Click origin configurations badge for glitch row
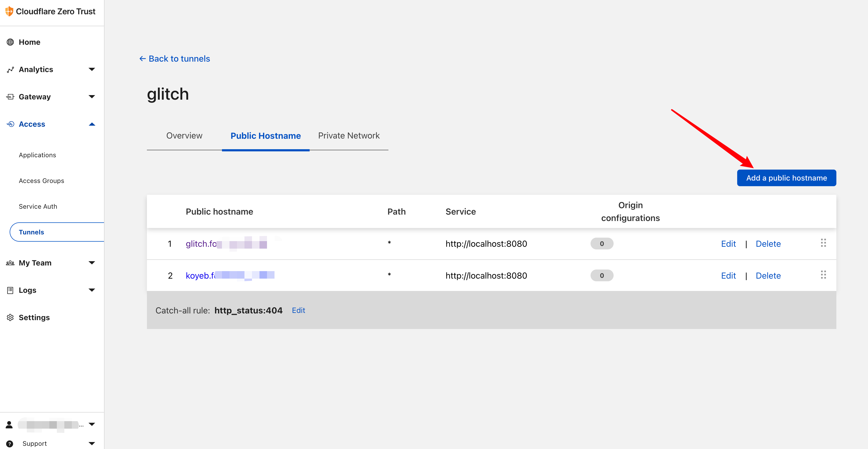Screen dimensions: 868x449 pos(602,244)
